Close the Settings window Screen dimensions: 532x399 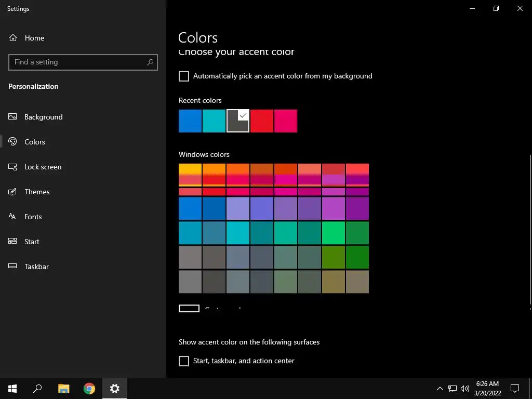coord(520,8)
